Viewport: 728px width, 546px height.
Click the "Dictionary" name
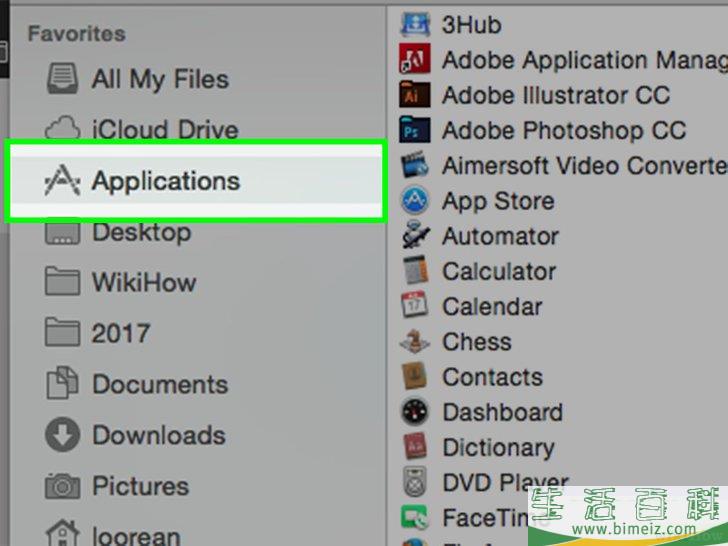click(x=499, y=448)
